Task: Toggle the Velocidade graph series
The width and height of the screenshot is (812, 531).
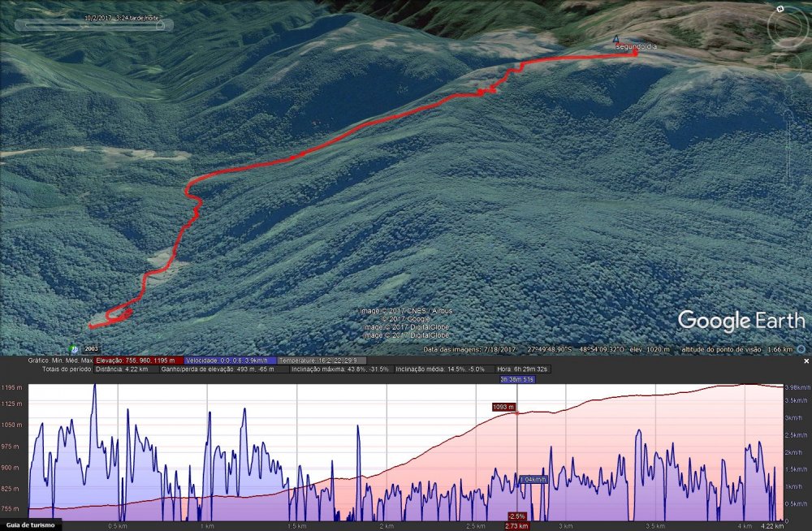Action: (x=229, y=360)
